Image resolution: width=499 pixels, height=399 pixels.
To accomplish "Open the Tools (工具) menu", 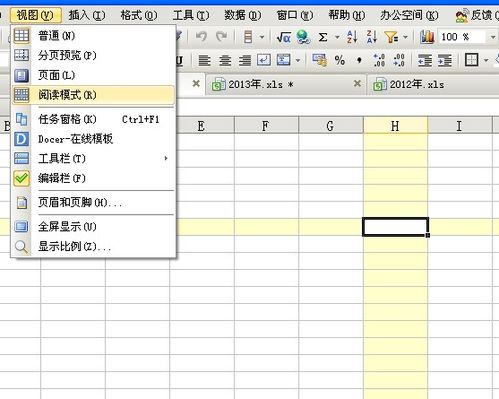I will [191, 15].
